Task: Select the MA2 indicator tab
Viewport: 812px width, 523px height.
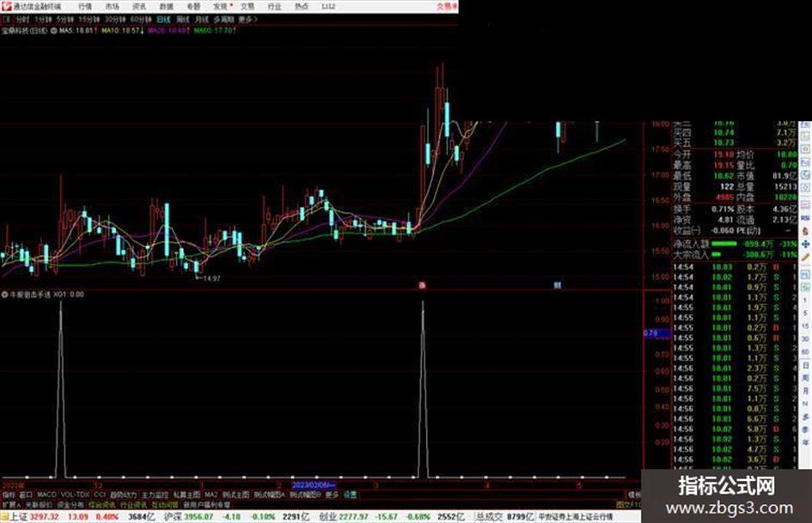Action: click(211, 495)
